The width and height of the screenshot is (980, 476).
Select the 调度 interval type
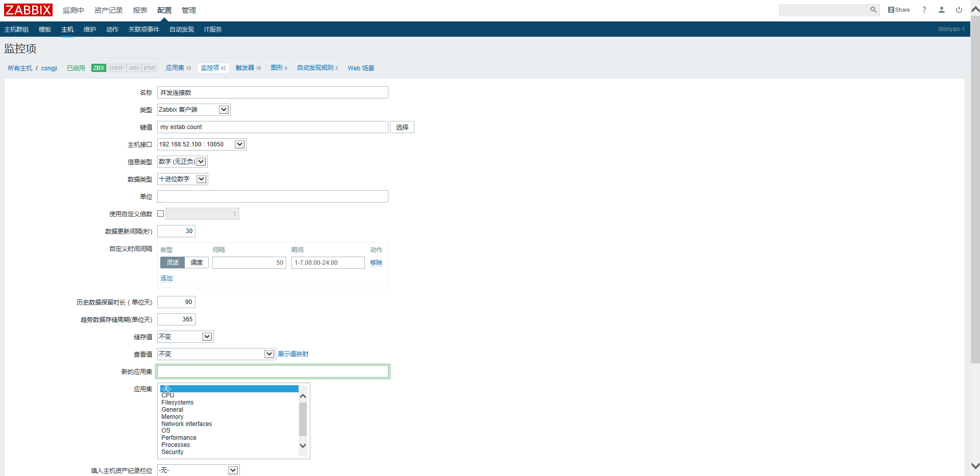pos(197,263)
